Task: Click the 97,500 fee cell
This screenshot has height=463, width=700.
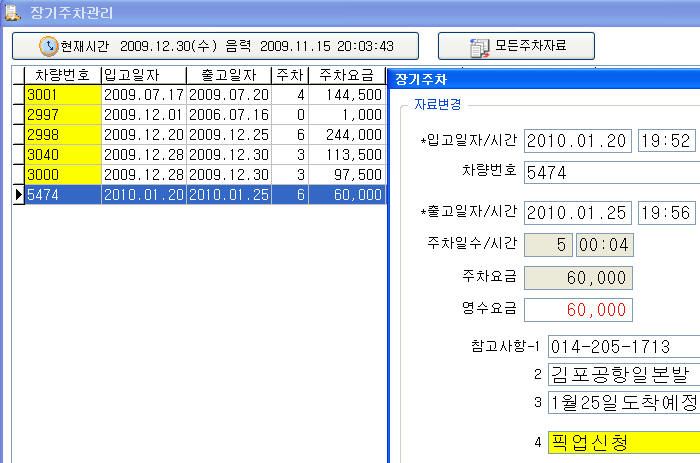Action: 347,175
